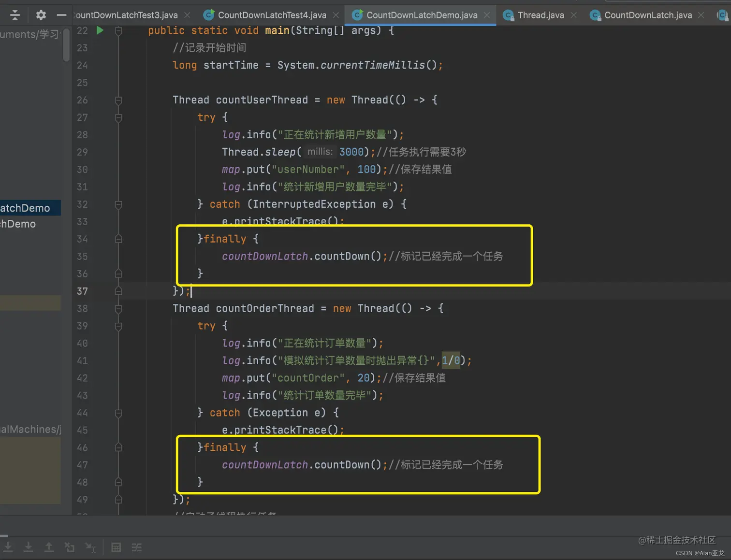This screenshot has width=731, height=560.
Task: Close the CountDownLatchTest3.java tab
Action: (x=187, y=15)
